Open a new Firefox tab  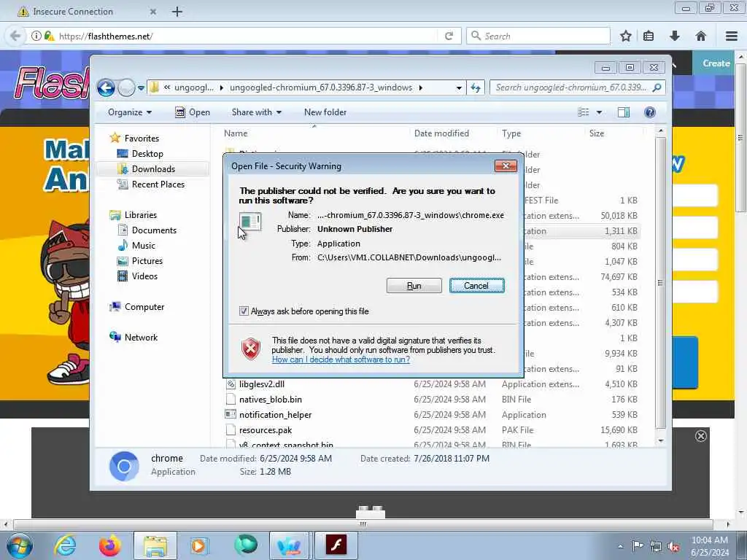click(x=177, y=12)
